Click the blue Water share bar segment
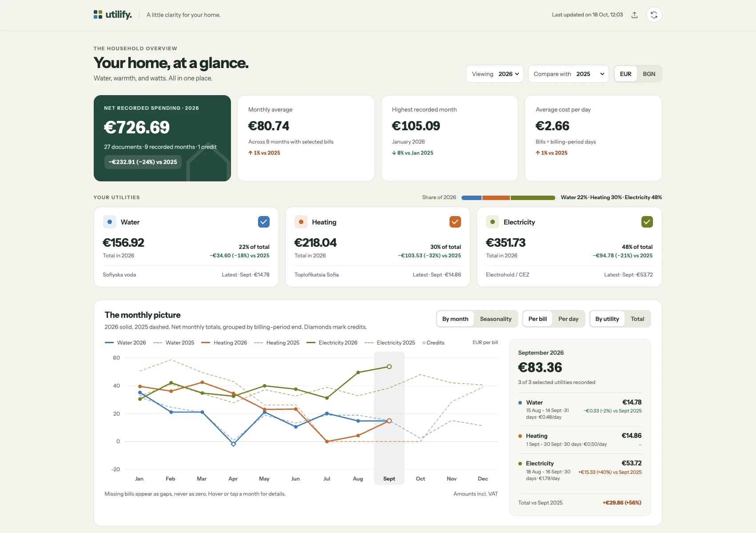Screen dimensions: 756x533 (x=472, y=198)
